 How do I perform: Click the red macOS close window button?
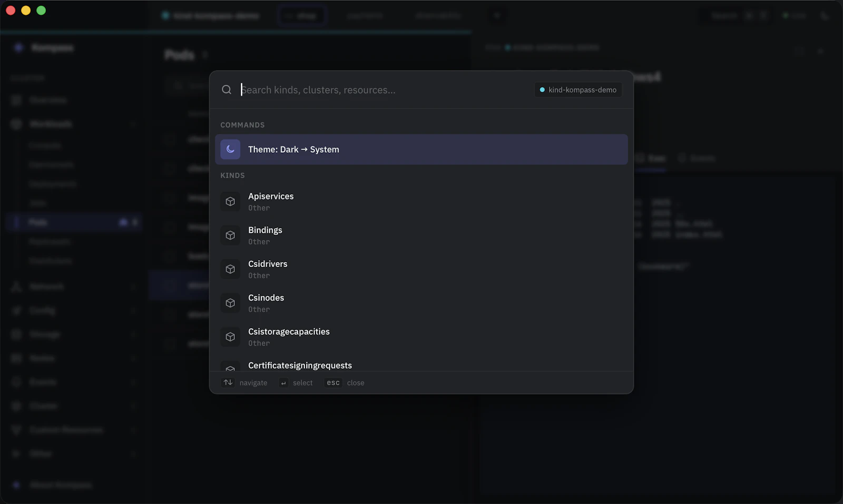coord(10,11)
